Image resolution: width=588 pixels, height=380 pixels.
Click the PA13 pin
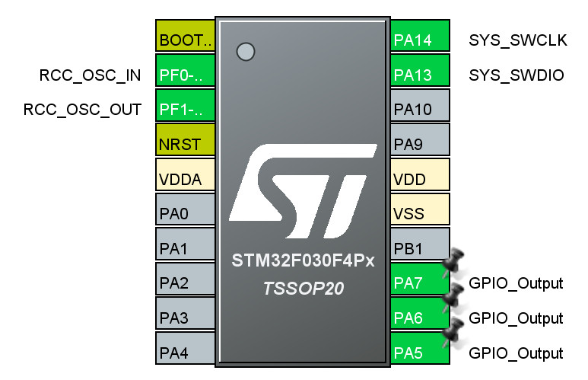[420, 70]
